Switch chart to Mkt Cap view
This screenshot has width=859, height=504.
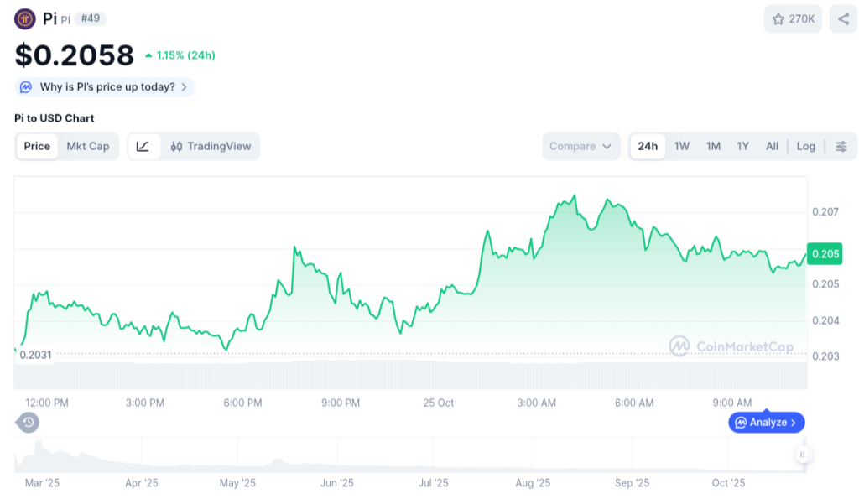88,146
